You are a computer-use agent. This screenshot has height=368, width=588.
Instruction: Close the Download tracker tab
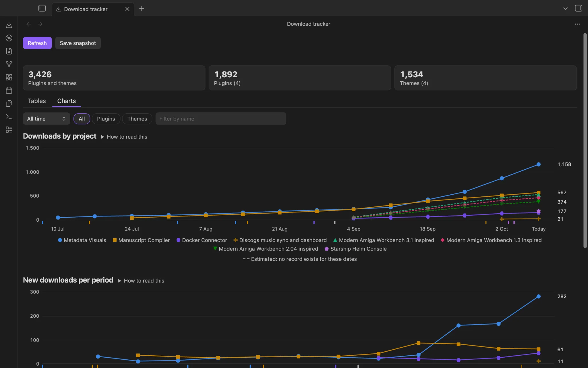pos(127,9)
